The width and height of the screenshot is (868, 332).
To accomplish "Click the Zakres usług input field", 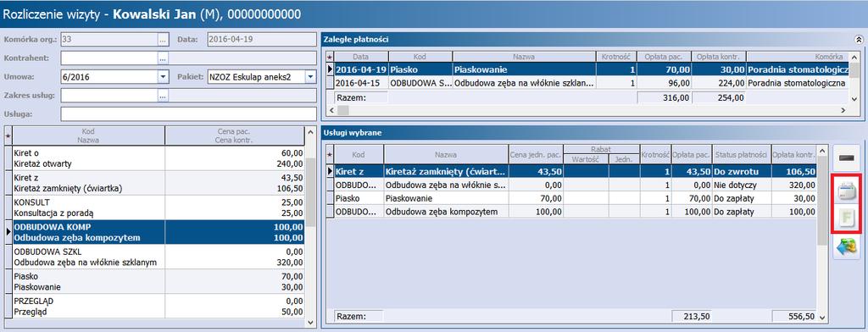I will pos(109,96).
